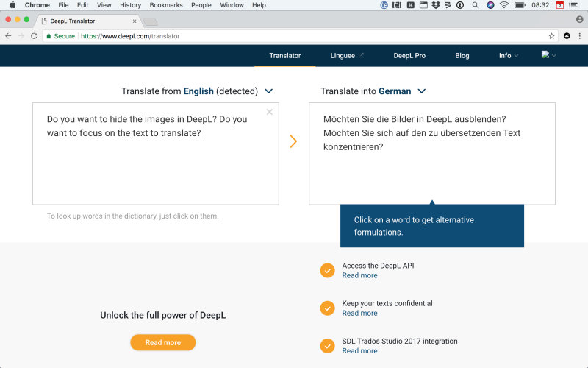Click the battery status icon

pos(520,5)
